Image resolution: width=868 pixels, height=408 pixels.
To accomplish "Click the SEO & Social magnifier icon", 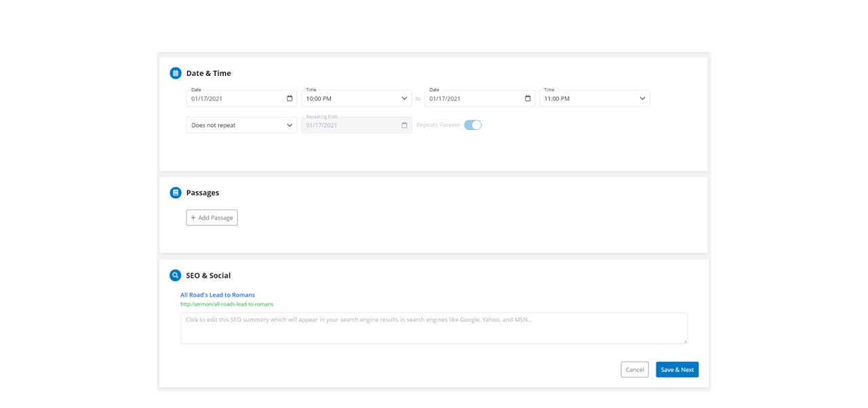I will point(176,275).
